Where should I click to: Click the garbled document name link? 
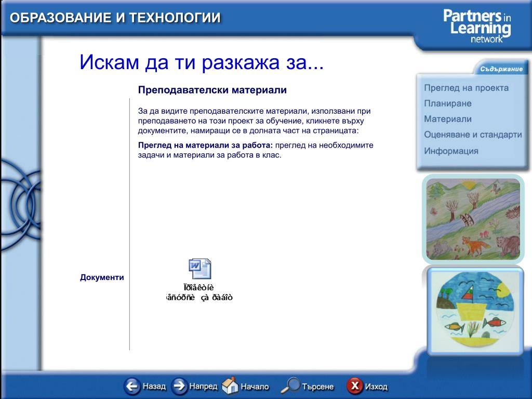[x=199, y=292]
